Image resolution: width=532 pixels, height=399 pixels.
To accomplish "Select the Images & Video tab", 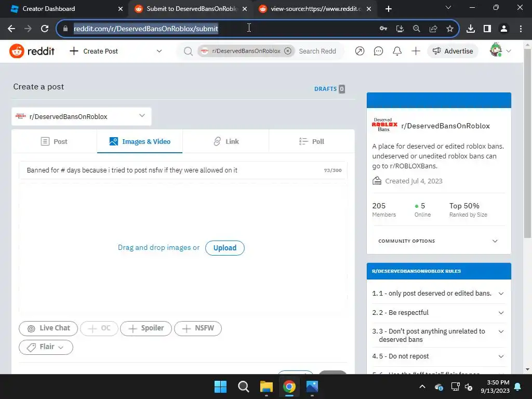I will point(140,141).
